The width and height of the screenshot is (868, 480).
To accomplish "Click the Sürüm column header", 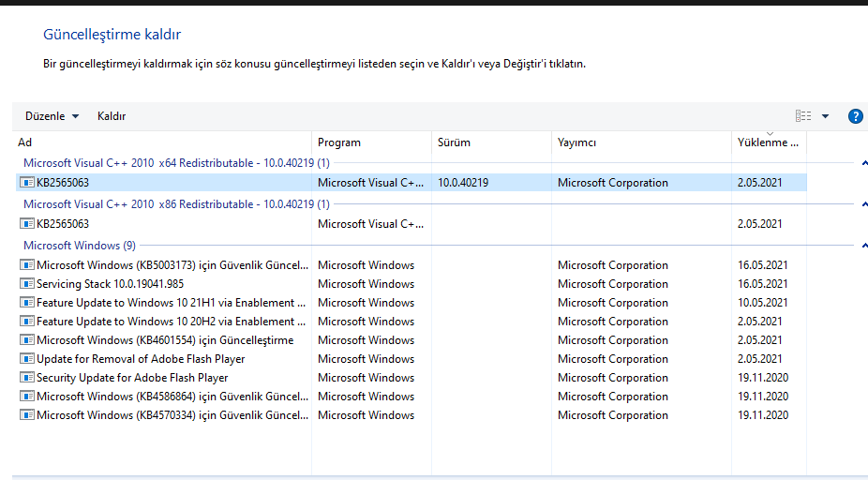I will pos(454,142).
